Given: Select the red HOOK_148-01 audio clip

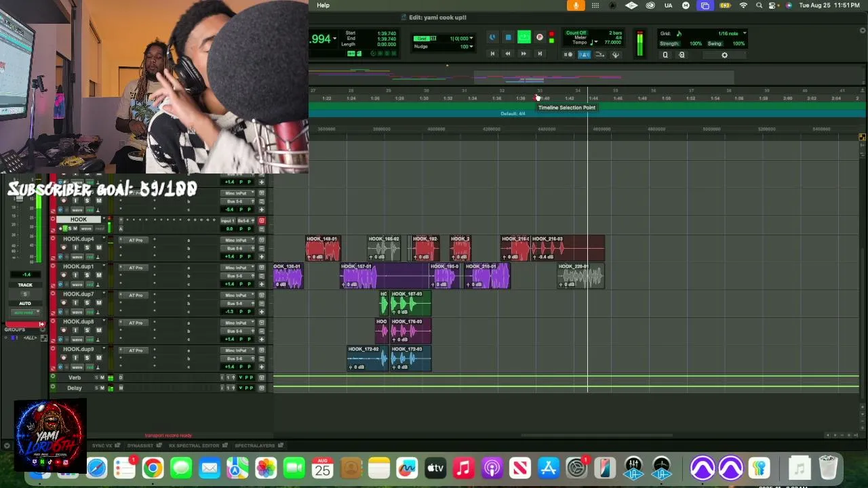Looking at the screenshot, I should pyautogui.click(x=322, y=248).
